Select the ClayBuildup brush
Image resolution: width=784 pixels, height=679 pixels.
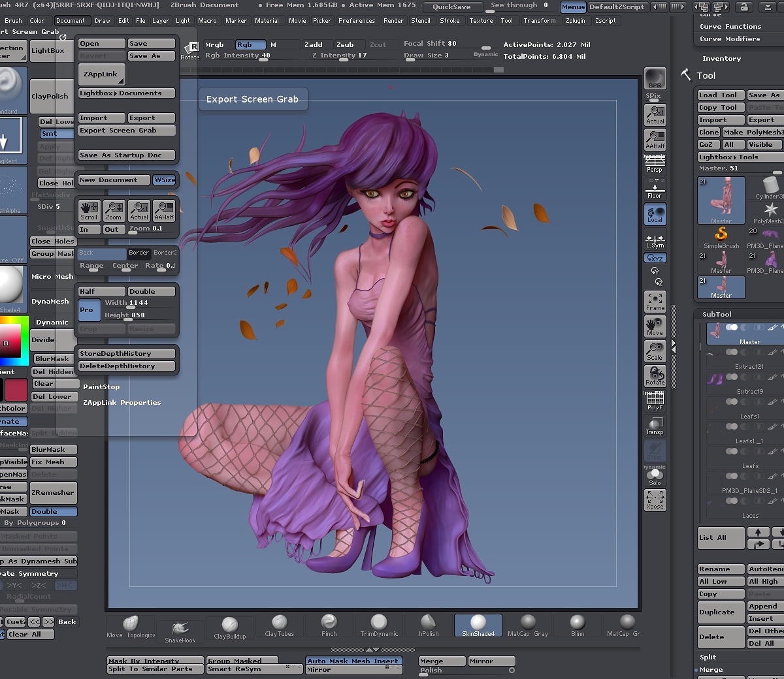click(230, 628)
